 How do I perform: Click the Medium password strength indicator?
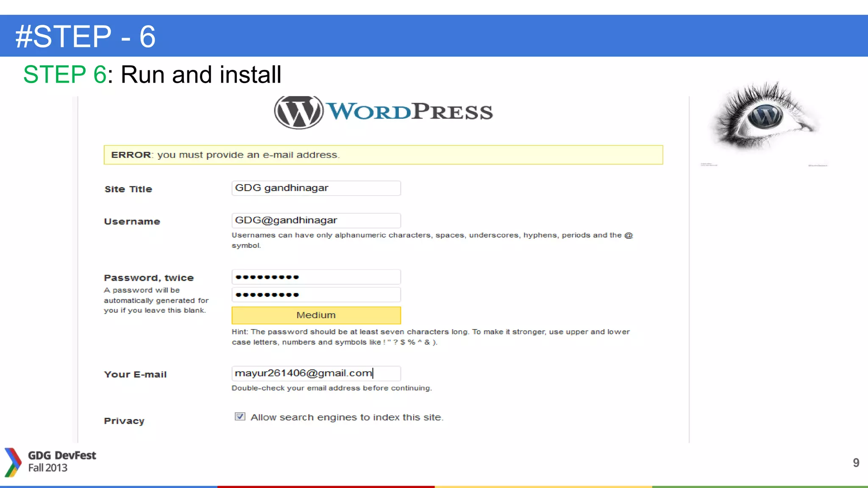tap(316, 315)
